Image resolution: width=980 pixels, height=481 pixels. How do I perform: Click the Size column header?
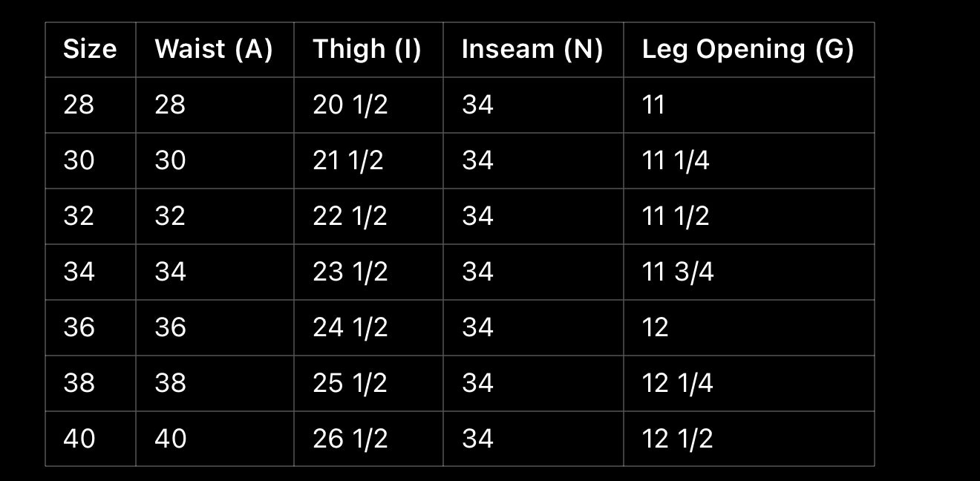coord(90,49)
